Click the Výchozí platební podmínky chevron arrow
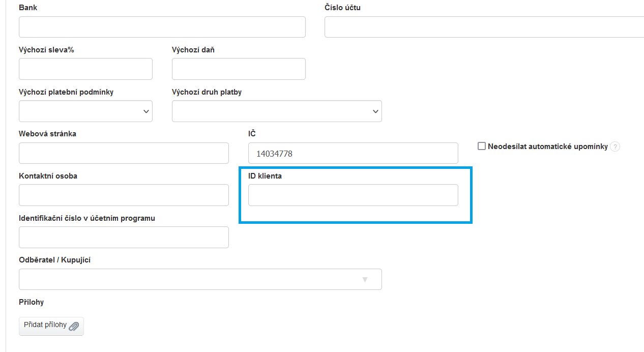Image resolution: width=644 pixels, height=352 pixels. pyautogui.click(x=146, y=111)
